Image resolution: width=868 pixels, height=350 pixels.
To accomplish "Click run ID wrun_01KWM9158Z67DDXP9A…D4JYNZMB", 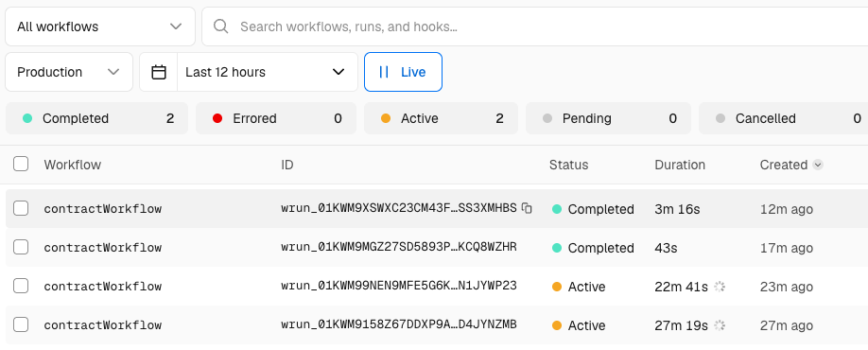I will pyautogui.click(x=399, y=324).
